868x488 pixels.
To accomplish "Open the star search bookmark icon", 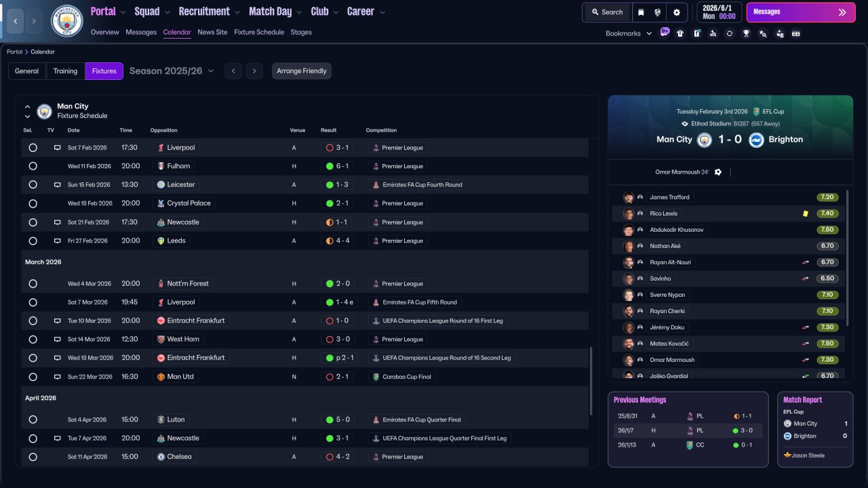I will [763, 33].
